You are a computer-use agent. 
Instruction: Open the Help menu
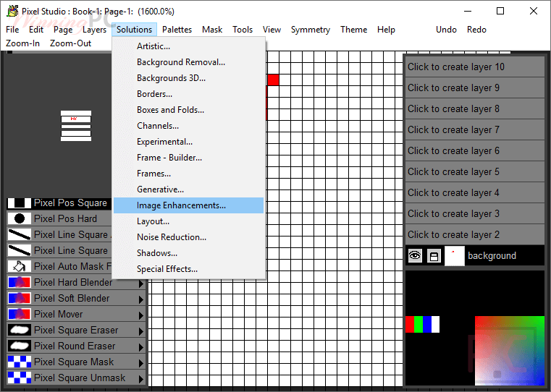[386, 30]
